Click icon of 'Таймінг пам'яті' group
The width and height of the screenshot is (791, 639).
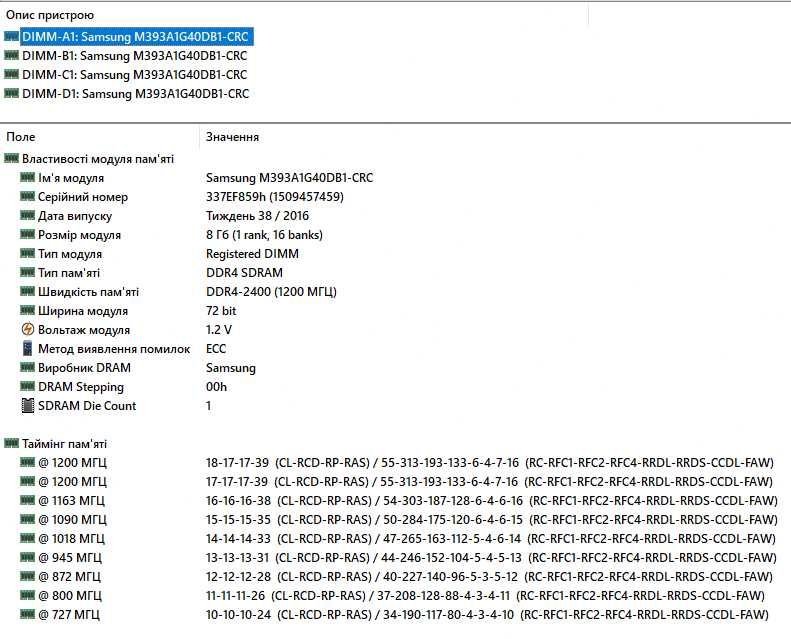coord(11,443)
